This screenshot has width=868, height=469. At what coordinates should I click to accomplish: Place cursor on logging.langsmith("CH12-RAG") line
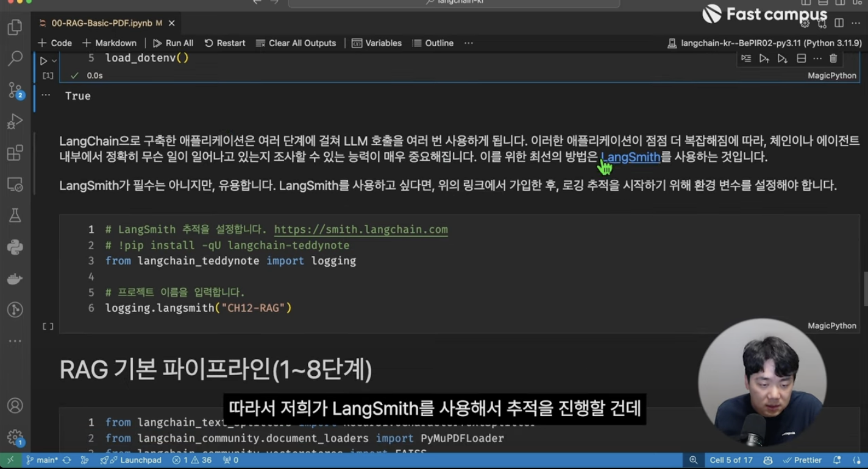tap(198, 308)
